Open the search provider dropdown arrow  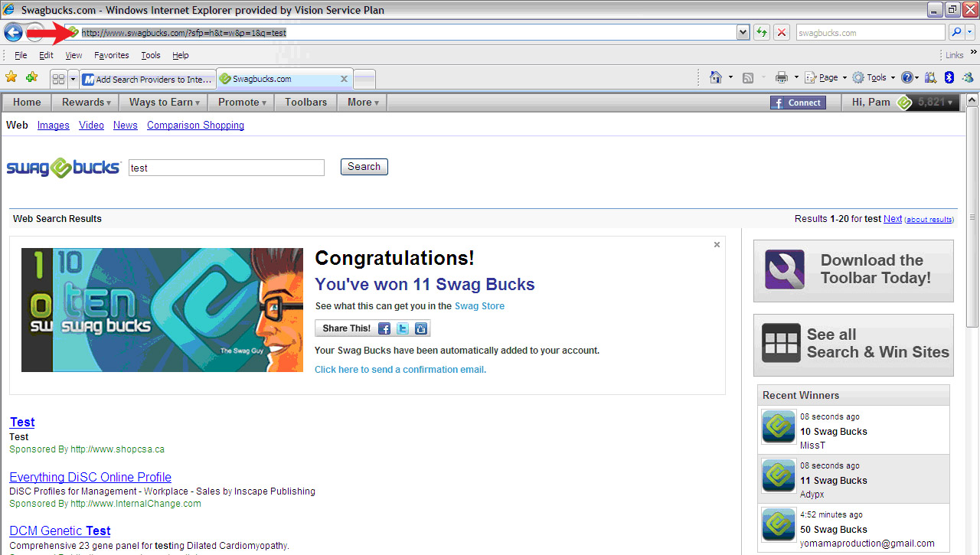(x=971, y=32)
